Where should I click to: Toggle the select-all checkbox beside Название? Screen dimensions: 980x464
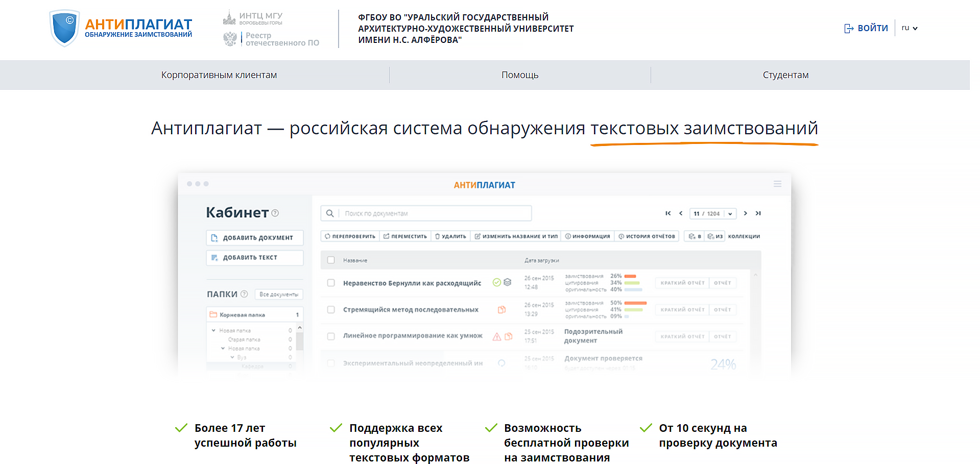point(331,260)
